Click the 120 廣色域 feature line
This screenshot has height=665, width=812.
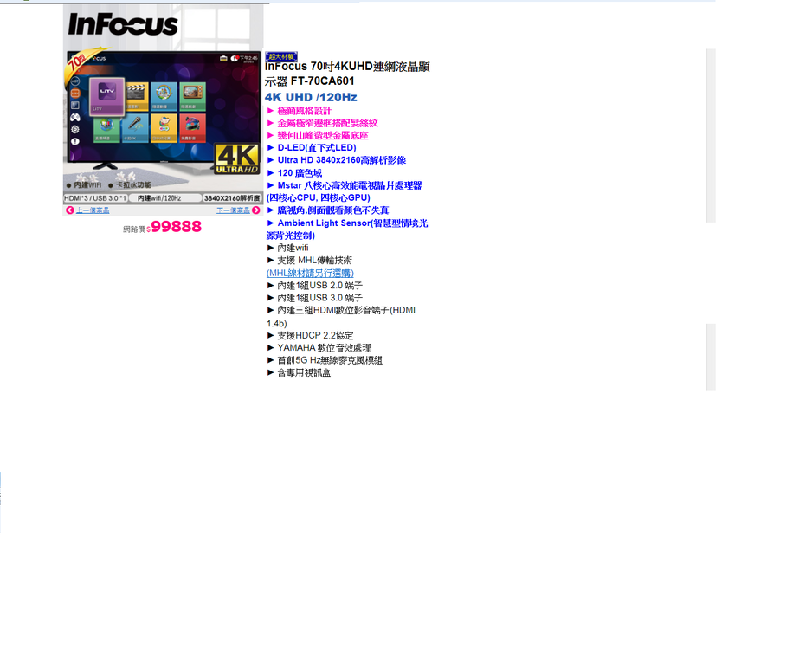pos(294,173)
